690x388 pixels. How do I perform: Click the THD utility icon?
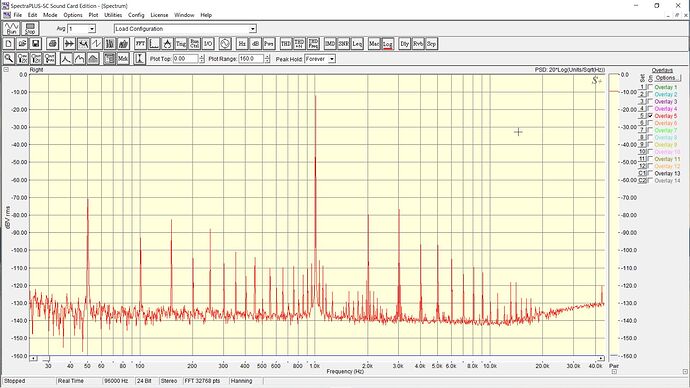pyautogui.click(x=286, y=44)
